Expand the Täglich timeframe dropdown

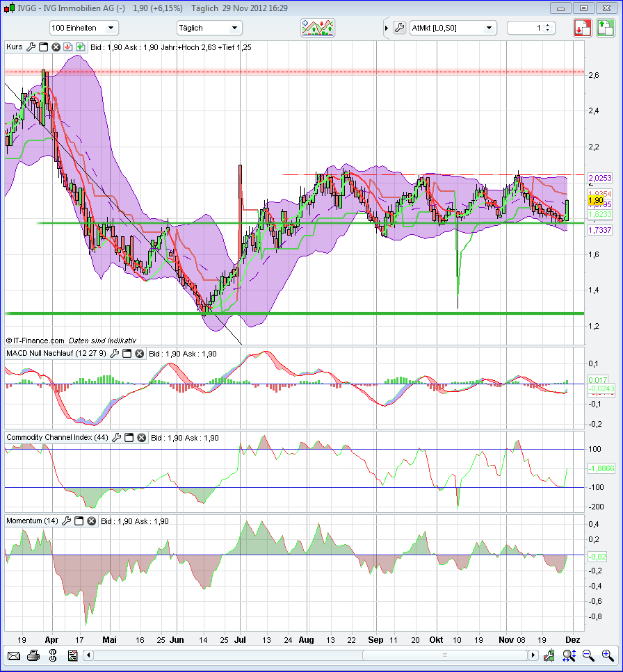209,28
